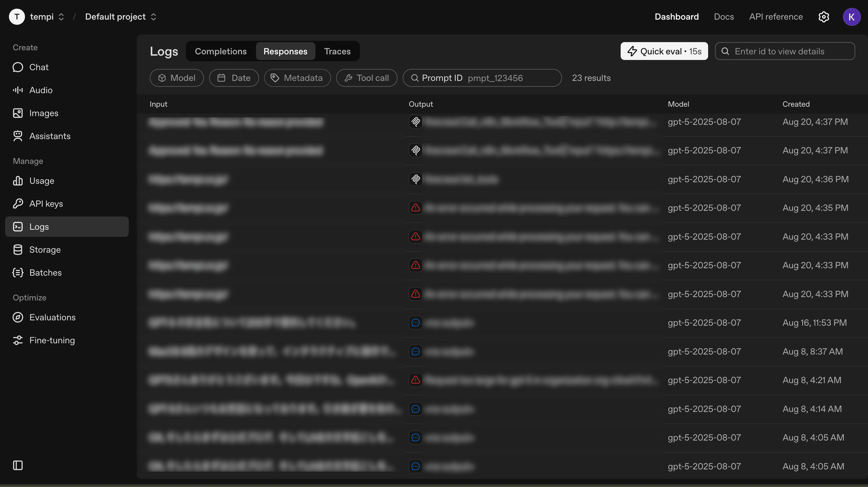This screenshot has height=487, width=868.
Task: Open the Docs link
Action: click(723, 17)
